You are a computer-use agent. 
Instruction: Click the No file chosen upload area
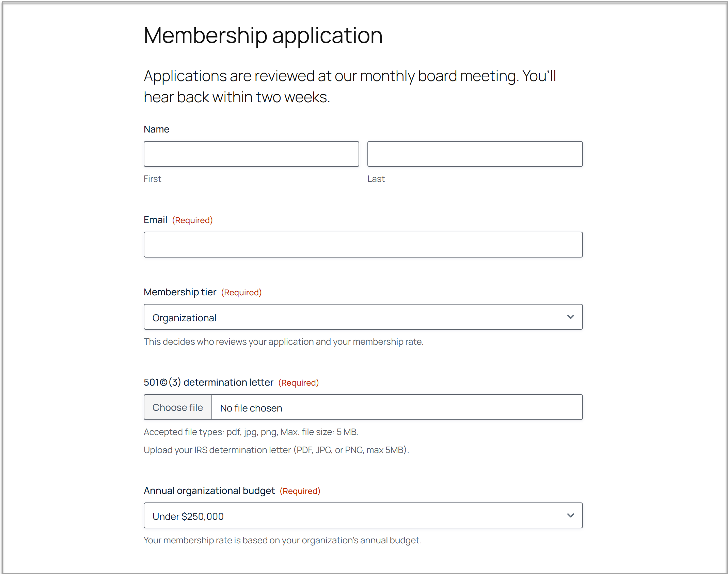point(397,407)
